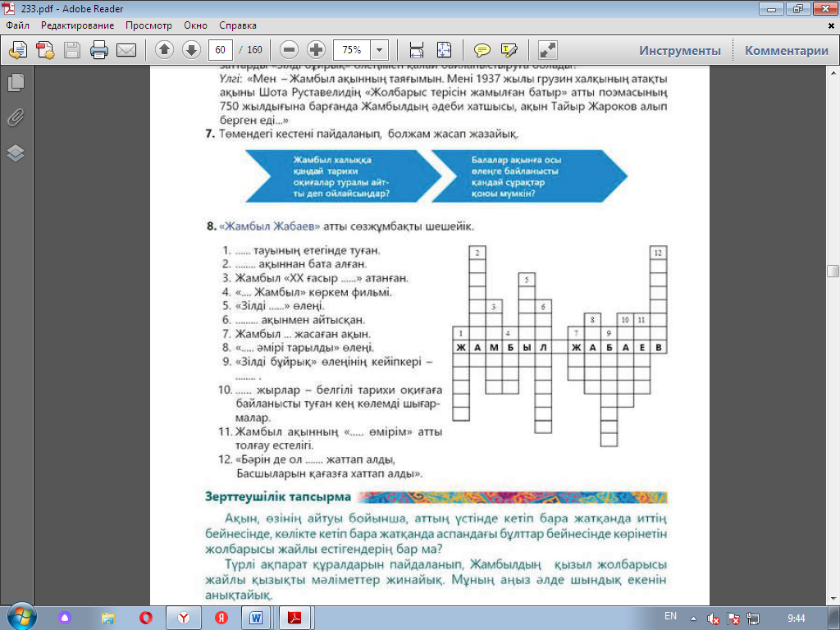Open the Просмотр menu
The image size is (840, 630).
149,25
